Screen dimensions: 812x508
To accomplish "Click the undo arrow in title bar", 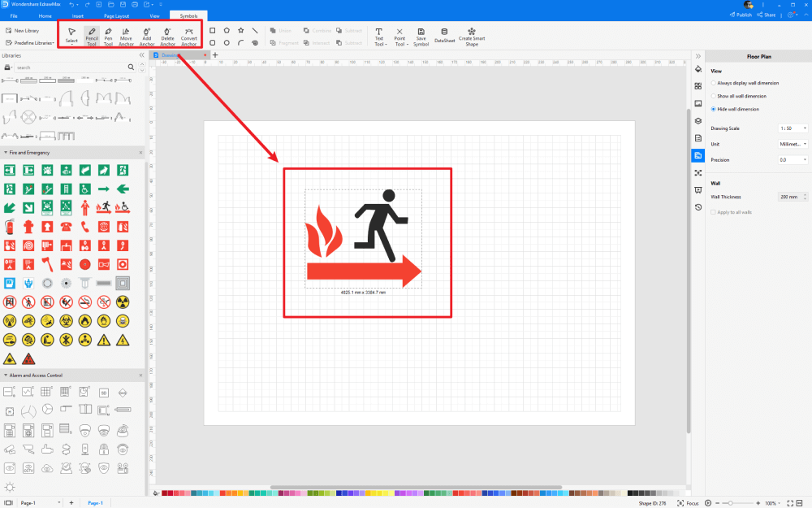I will pyautogui.click(x=71, y=4).
